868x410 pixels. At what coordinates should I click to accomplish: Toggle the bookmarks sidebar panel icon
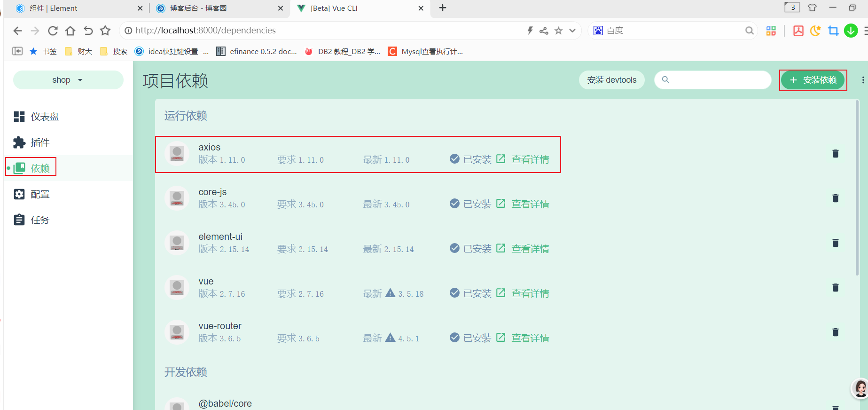pyautogui.click(x=17, y=51)
